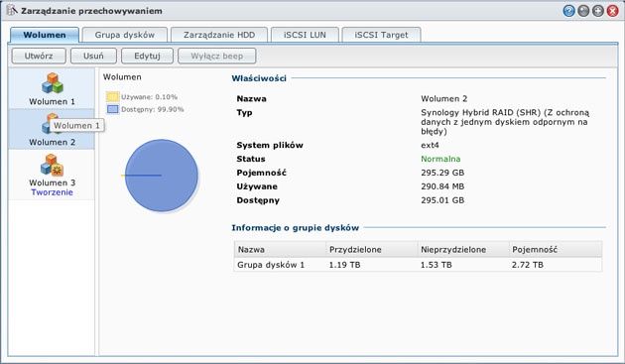The width and height of the screenshot is (625, 364).
Task: Click the blue usage pie chart
Action: [x=162, y=176]
